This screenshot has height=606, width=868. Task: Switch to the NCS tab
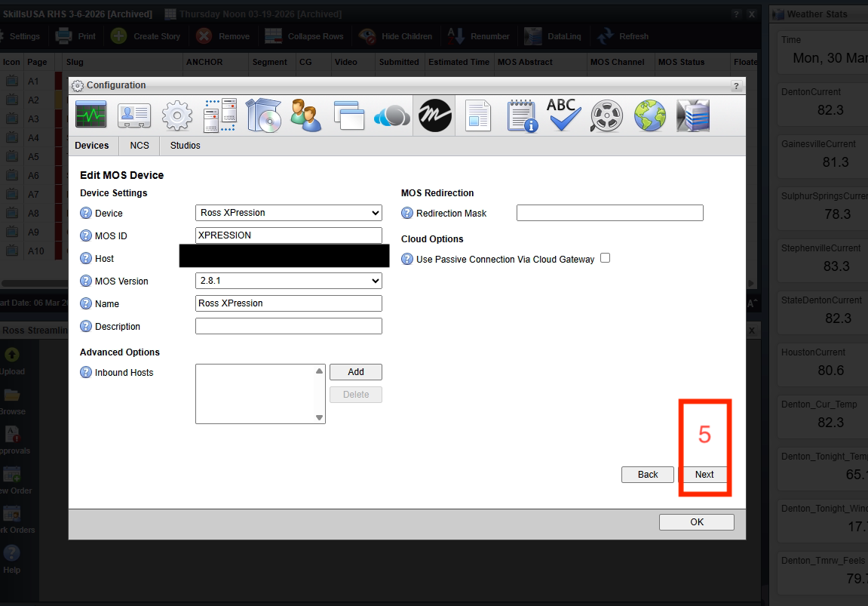click(140, 146)
